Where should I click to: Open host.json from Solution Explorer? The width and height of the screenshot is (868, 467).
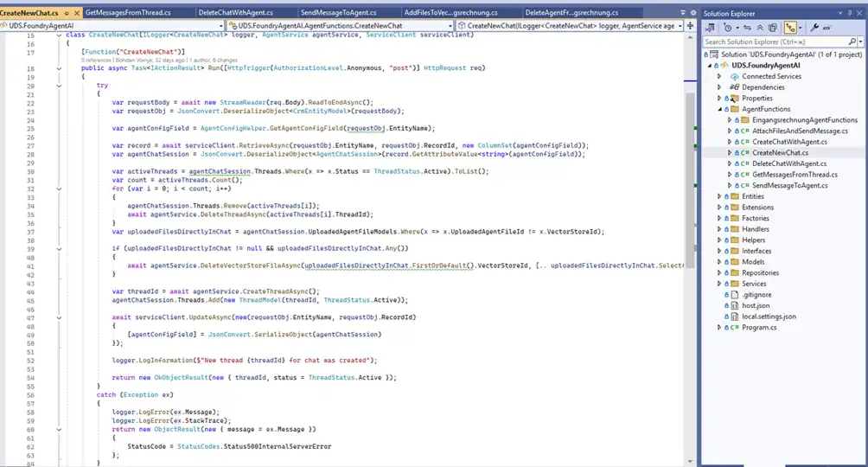point(754,305)
